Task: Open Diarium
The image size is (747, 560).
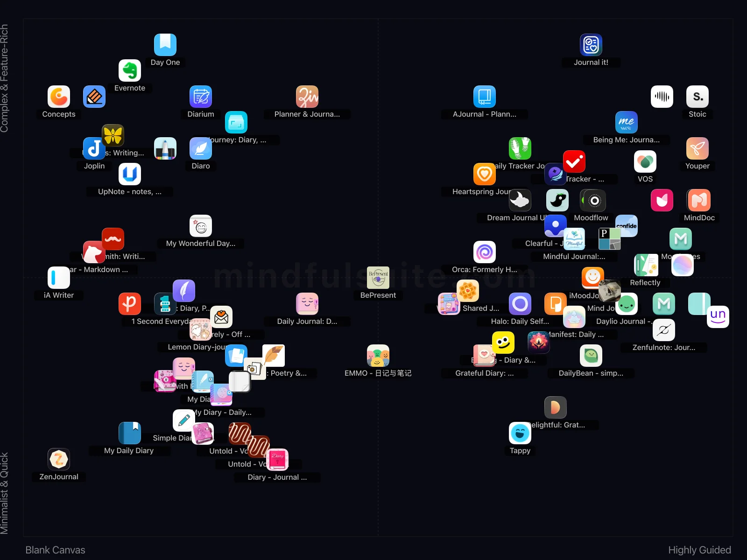Action: pyautogui.click(x=201, y=97)
